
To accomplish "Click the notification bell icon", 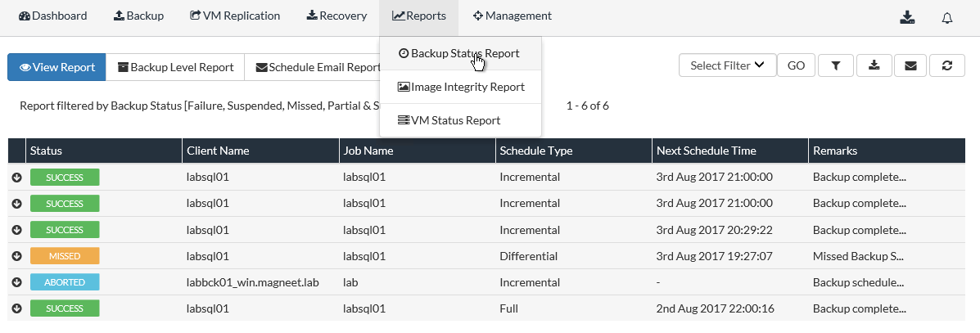I will tap(947, 18).
